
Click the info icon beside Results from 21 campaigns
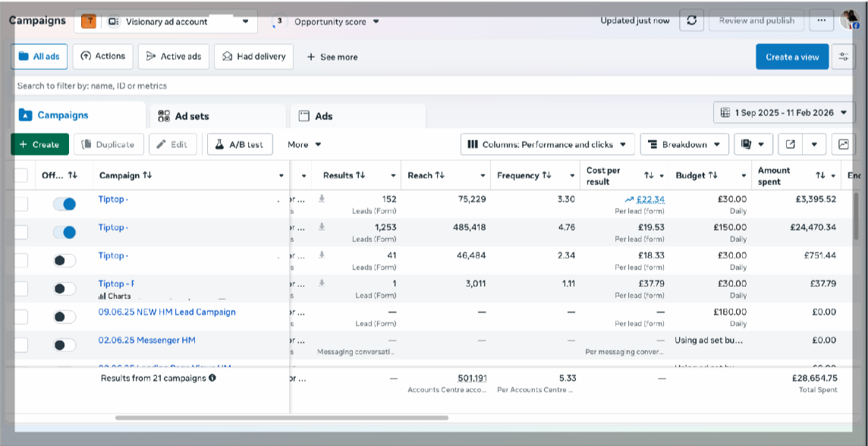click(x=212, y=378)
